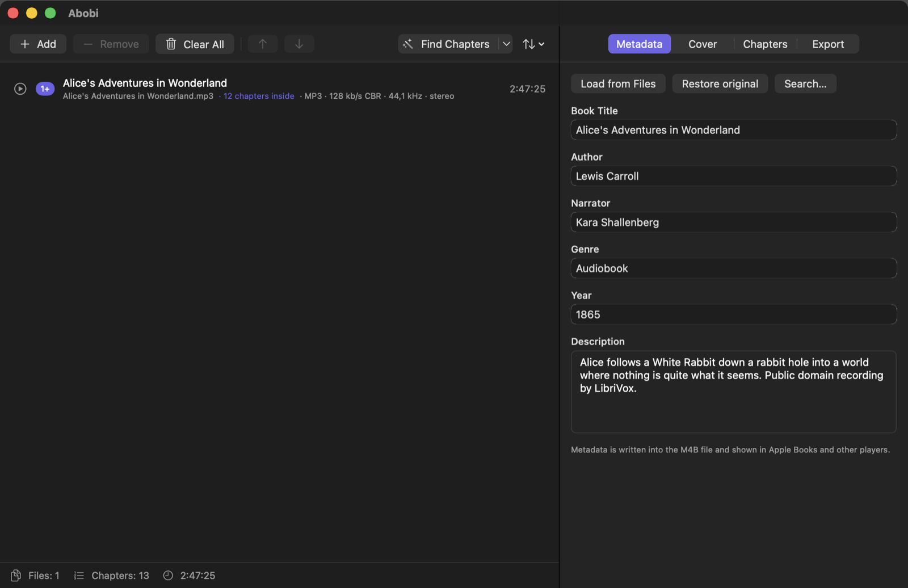The height and width of the screenshot is (588, 908).
Task: Move selected file down with arrow
Action: pyautogui.click(x=299, y=44)
